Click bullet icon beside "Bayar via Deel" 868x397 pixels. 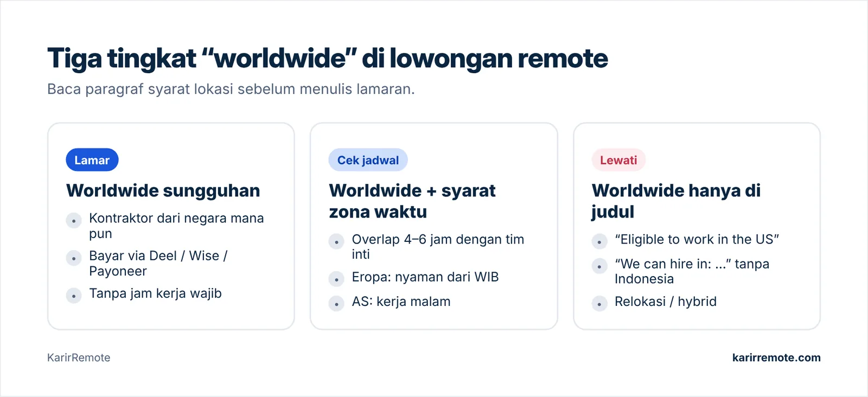(74, 258)
